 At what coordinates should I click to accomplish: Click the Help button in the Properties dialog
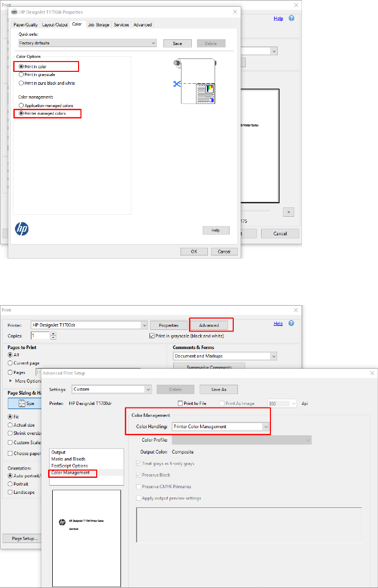coord(216,230)
